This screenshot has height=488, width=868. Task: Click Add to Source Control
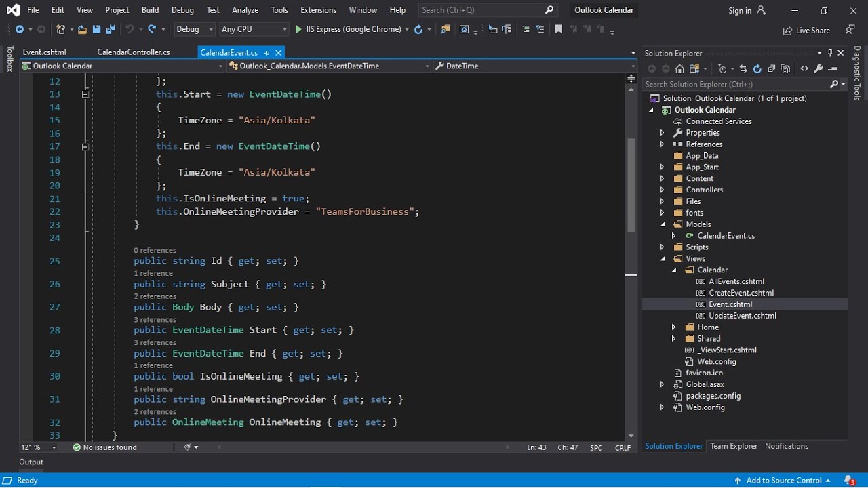(783, 481)
